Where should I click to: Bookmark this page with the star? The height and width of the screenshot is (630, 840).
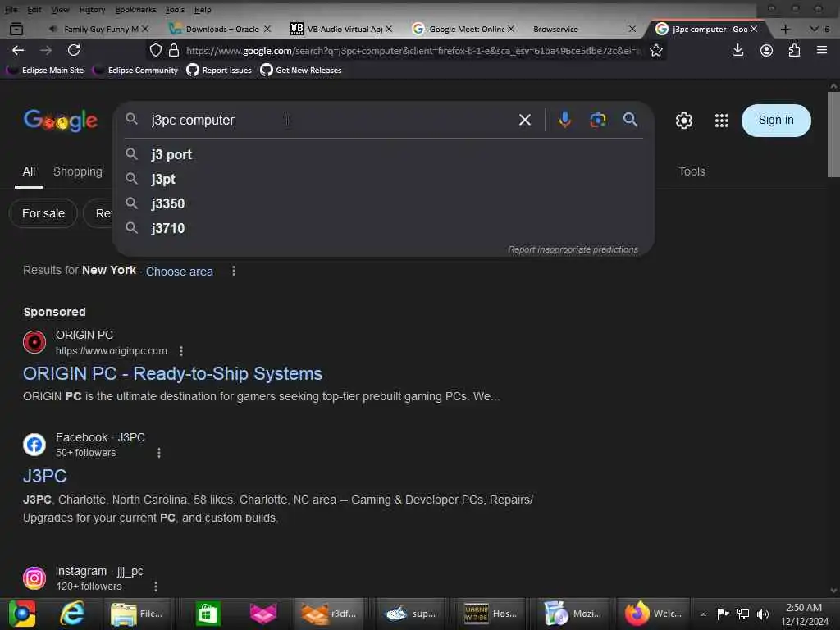coord(655,50)
